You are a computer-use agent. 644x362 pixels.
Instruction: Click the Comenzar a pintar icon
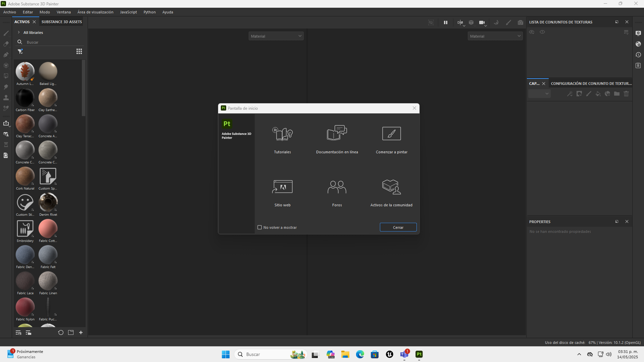point(392,134)
